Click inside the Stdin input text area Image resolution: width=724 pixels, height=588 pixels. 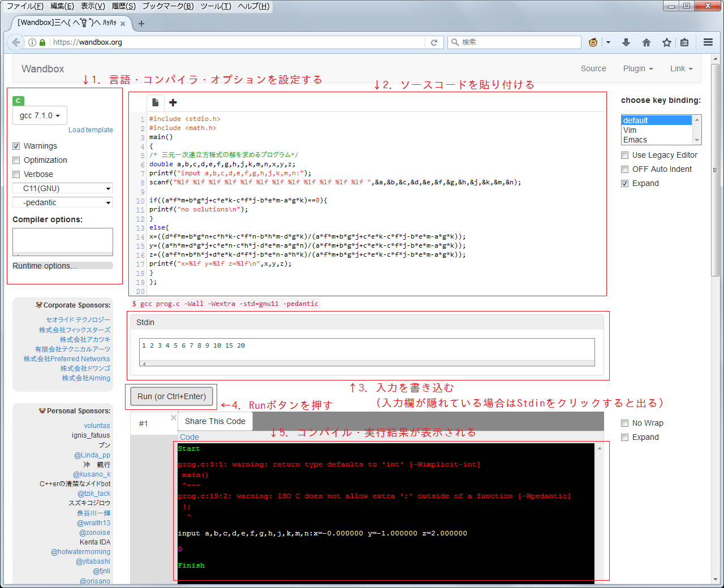pyautogui.click(x=367, y=349)
